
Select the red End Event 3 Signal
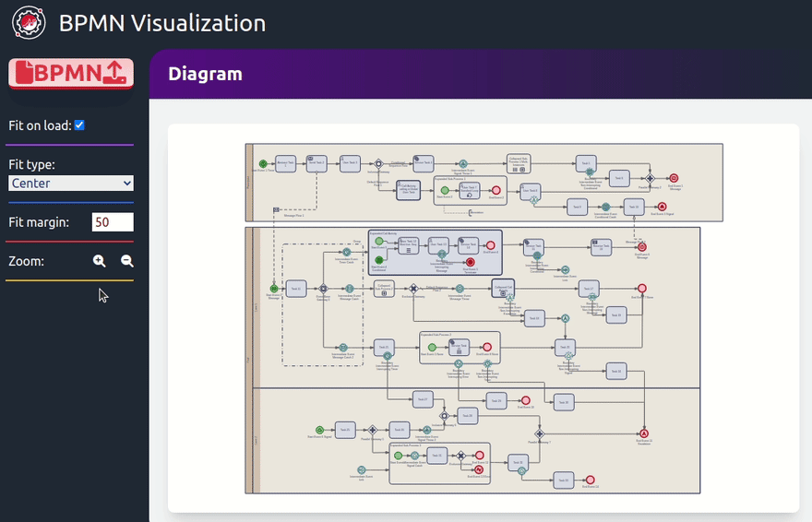tap(662, 207)
